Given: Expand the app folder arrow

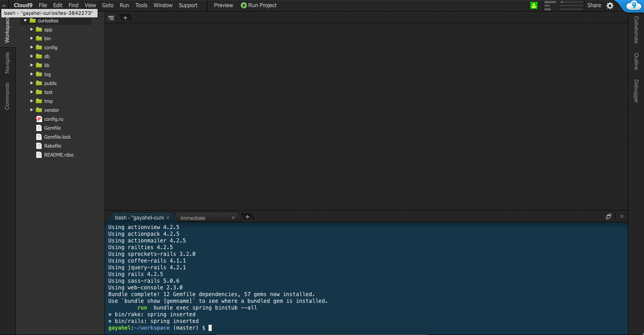Looking at the screenshot, I should point(32,30).
